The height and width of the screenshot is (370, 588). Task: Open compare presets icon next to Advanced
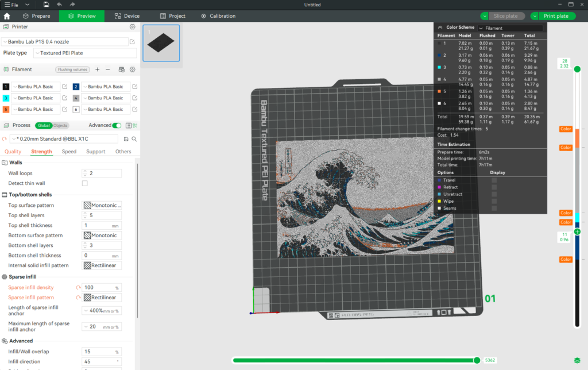pyautogui.click(x=135, y=125)
